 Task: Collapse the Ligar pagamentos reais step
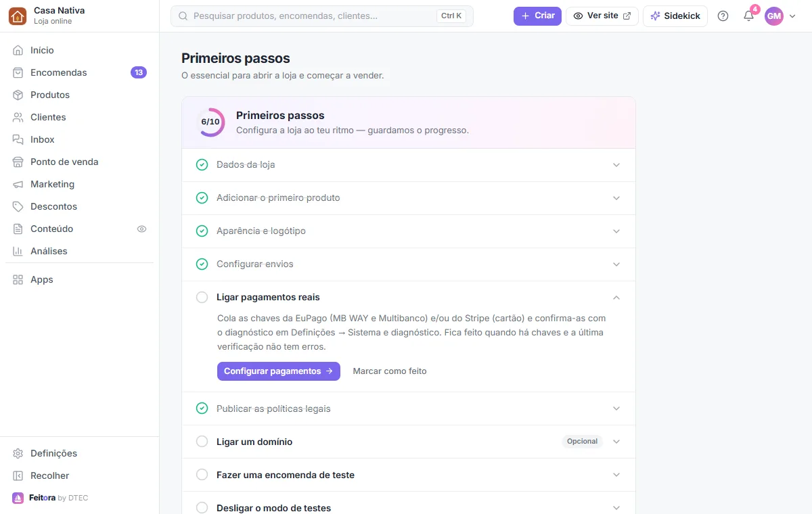[616, 298]
